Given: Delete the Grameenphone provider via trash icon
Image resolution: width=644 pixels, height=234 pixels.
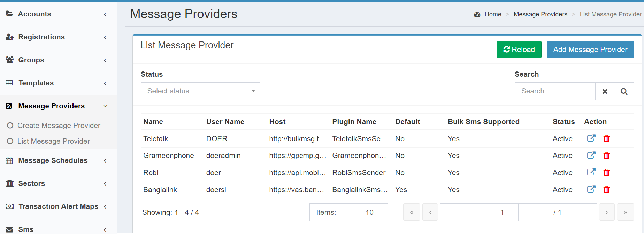Looking at the screenshot, I should coord(607,156).
